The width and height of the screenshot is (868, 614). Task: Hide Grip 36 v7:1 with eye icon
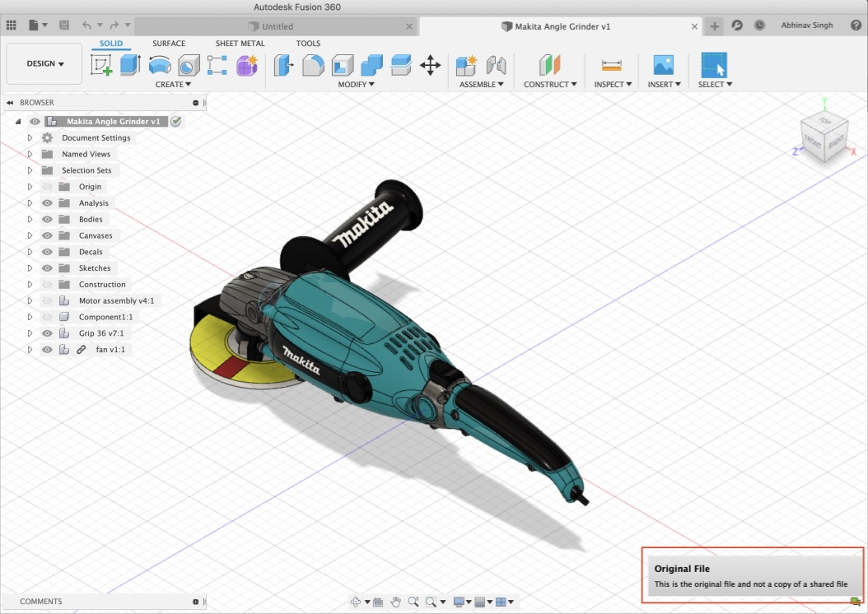pyautogui.click(x=47, y=333)
